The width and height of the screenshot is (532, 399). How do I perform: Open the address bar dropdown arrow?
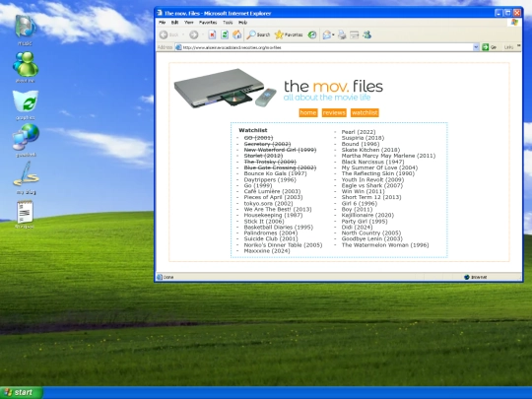[x=476, y=47]
